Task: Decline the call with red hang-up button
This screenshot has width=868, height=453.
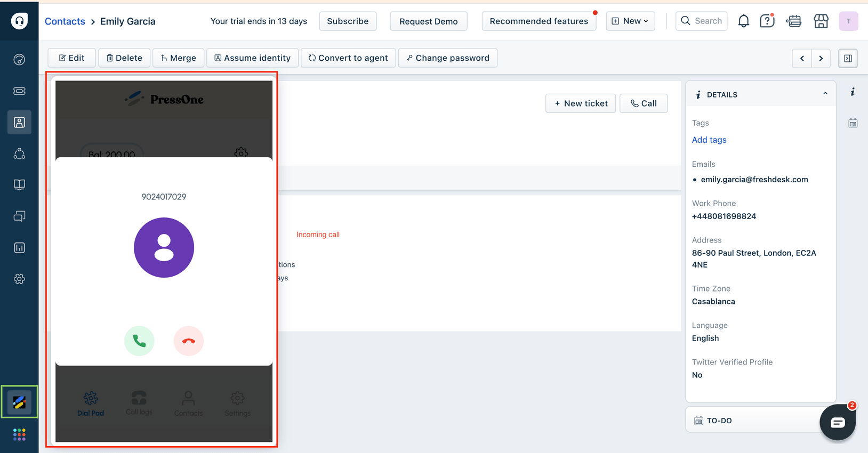Action: tap(189, 341)
